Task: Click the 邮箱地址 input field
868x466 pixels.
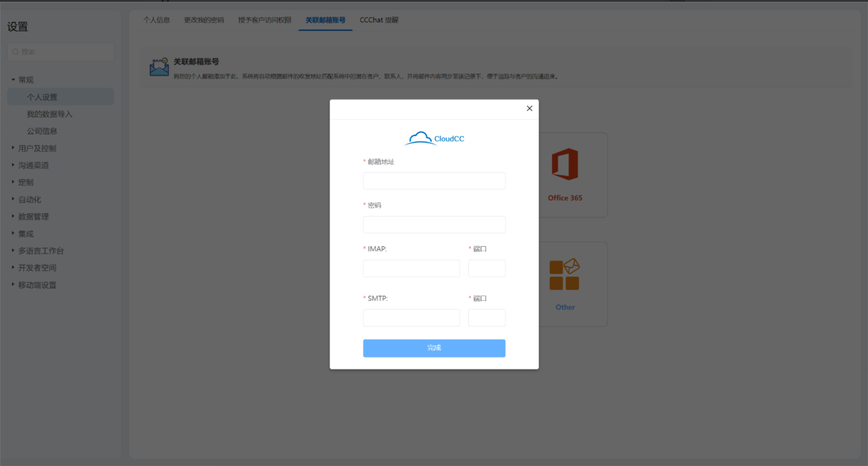Action: (x=433, y=181)
